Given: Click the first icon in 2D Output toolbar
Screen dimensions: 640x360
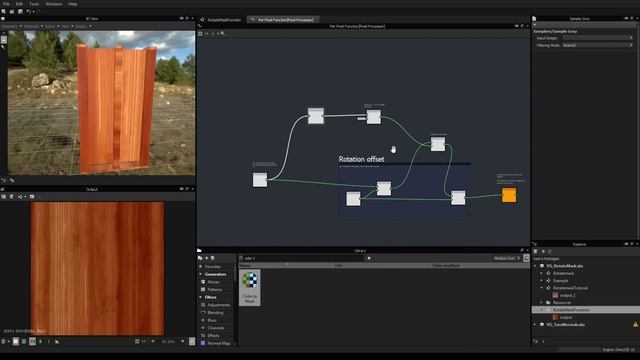Looking at the screenshot, I should tap(4, 197).
